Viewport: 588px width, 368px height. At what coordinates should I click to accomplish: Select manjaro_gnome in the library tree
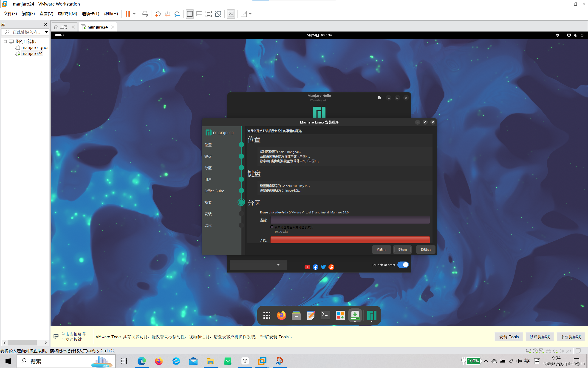click(x=32, y=47)
